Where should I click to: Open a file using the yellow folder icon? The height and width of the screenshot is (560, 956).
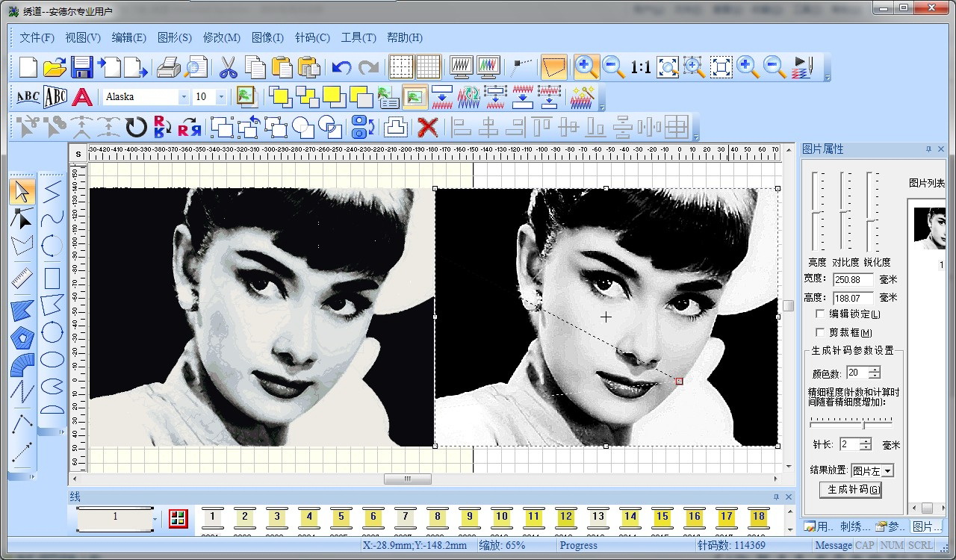(54, 67)
